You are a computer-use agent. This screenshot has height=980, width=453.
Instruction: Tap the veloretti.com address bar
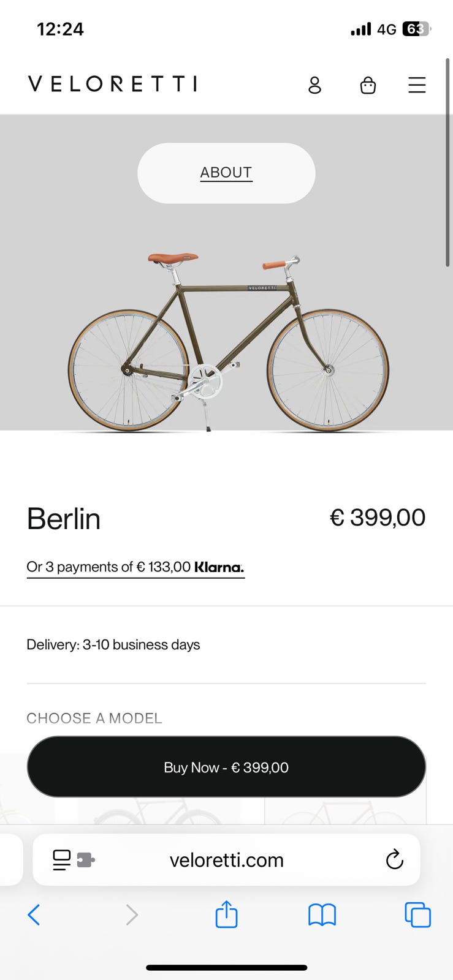coord(226,860)
